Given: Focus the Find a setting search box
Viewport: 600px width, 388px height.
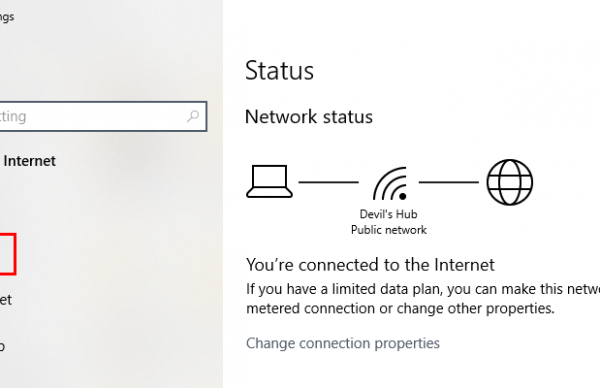Looking at the screenshot, I should [101, 116].
